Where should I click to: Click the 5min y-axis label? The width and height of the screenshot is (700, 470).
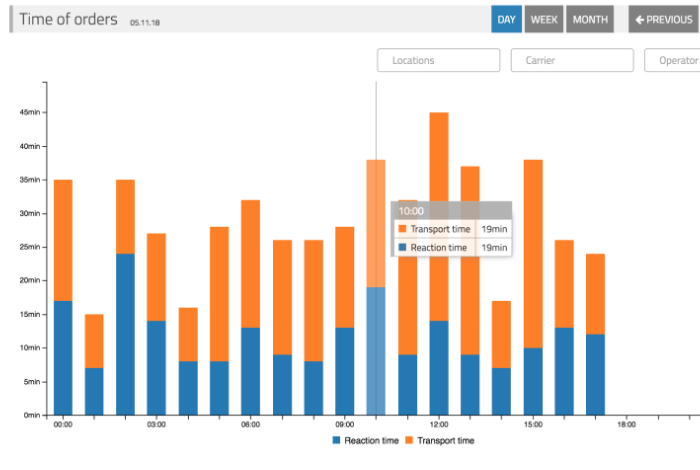(32, 382)
